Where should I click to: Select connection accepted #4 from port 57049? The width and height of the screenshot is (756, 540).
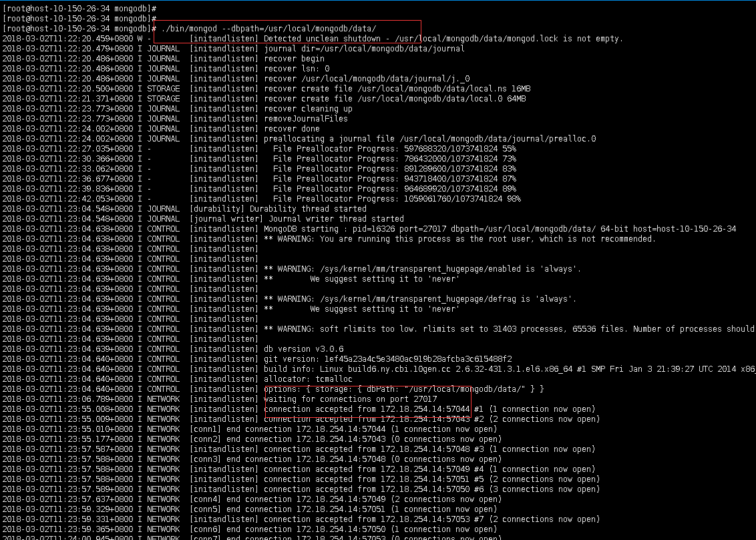pos(299,469)
